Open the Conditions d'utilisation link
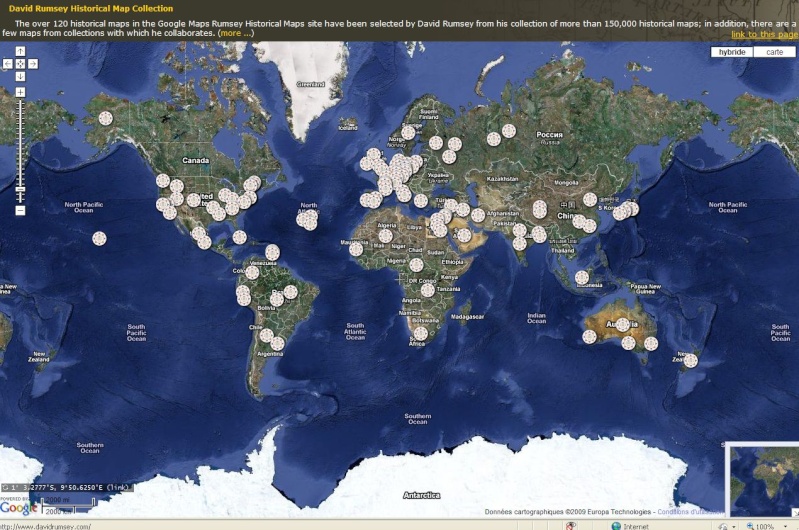 [x=690, y=511]
